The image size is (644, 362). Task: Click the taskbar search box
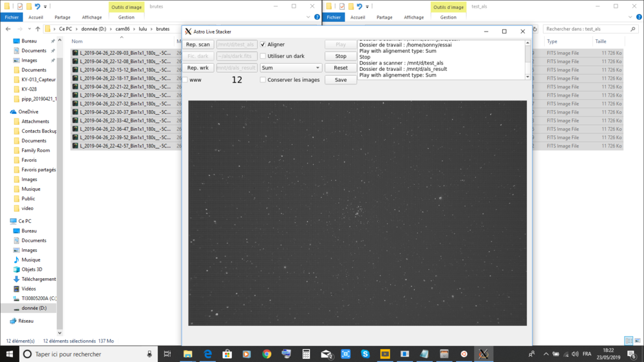(x=88, y=354)
